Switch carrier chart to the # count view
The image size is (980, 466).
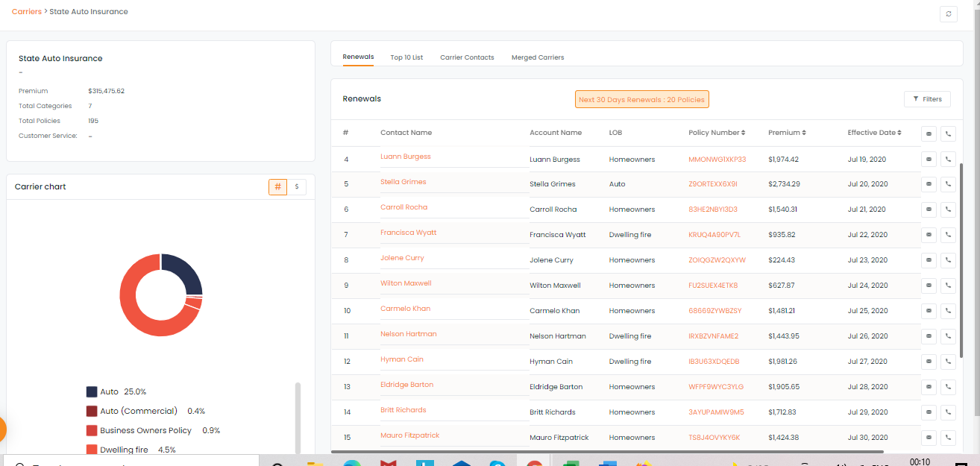[x=278, y=187]
